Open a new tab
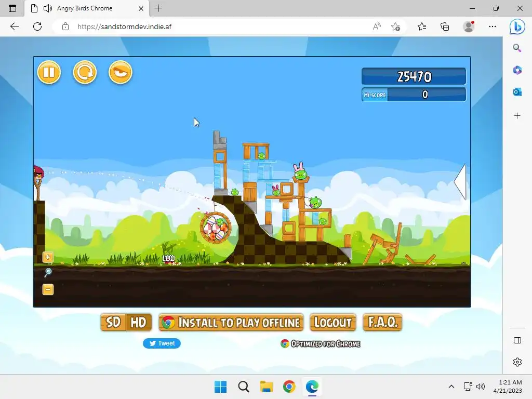Screen dimensions: 532x399 coord(158,8)
